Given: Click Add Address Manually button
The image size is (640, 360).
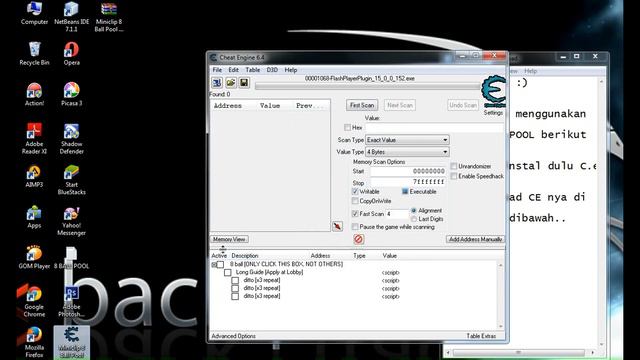Looking at the screenshot, I should pyautogui.click(x=476, y=239).
